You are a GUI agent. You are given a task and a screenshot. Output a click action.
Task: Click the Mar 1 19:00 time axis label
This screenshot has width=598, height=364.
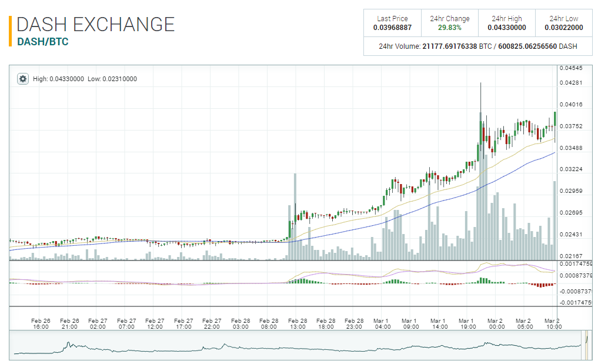(467, 323)
